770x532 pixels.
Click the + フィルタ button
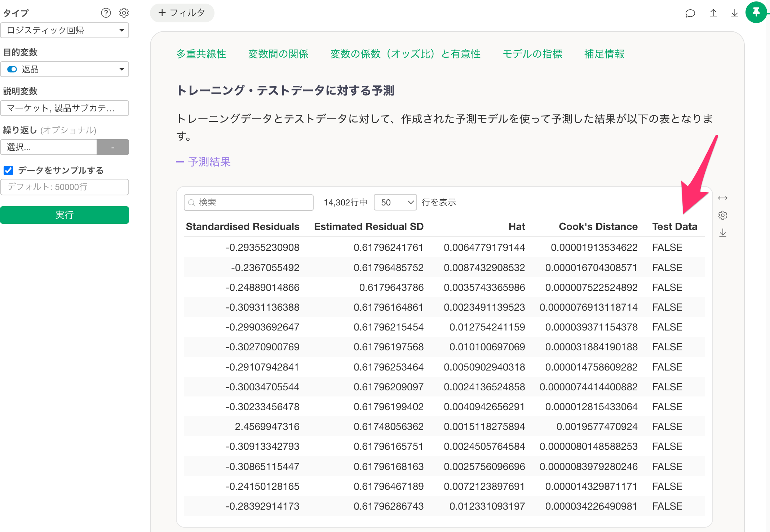tap(182, 13)
